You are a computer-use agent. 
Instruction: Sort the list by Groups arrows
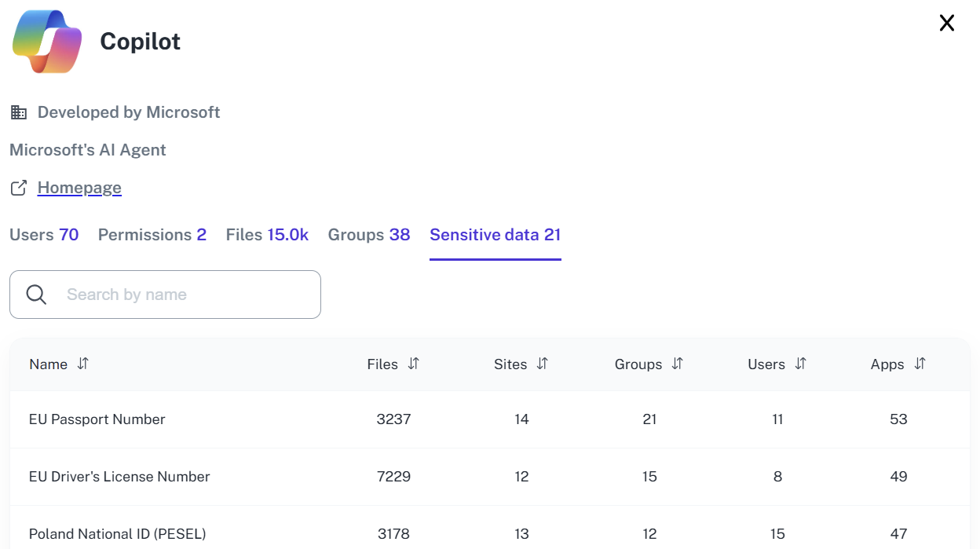click(677, 364)
